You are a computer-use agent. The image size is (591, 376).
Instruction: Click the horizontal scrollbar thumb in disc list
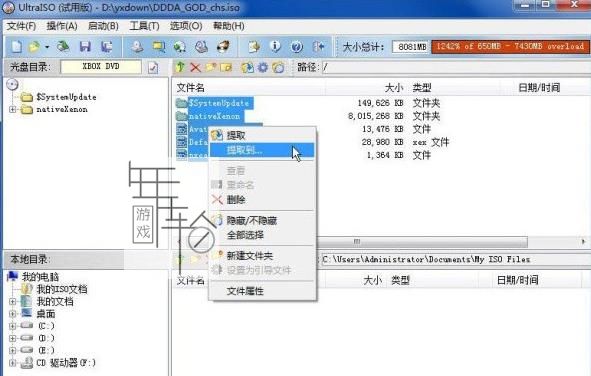pyautogui.click(x=421, y=241)
